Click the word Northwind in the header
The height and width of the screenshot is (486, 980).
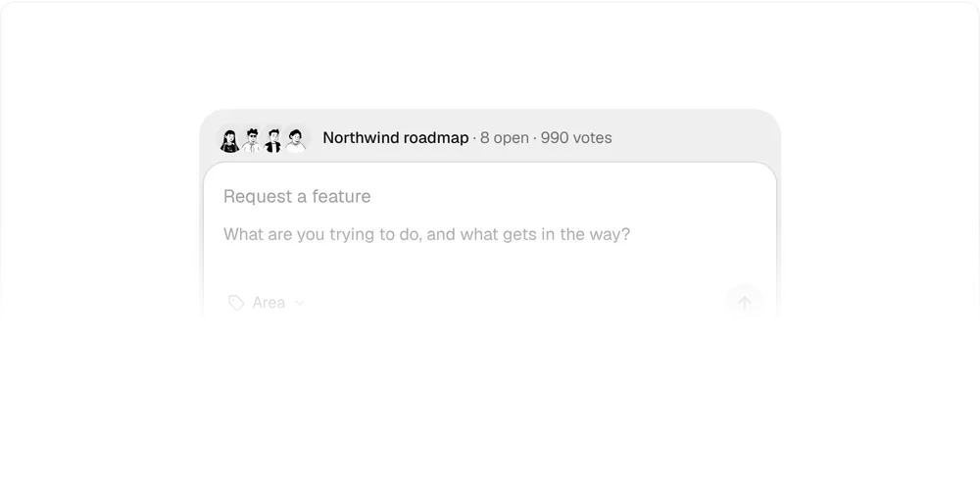(x=361, y=138)
